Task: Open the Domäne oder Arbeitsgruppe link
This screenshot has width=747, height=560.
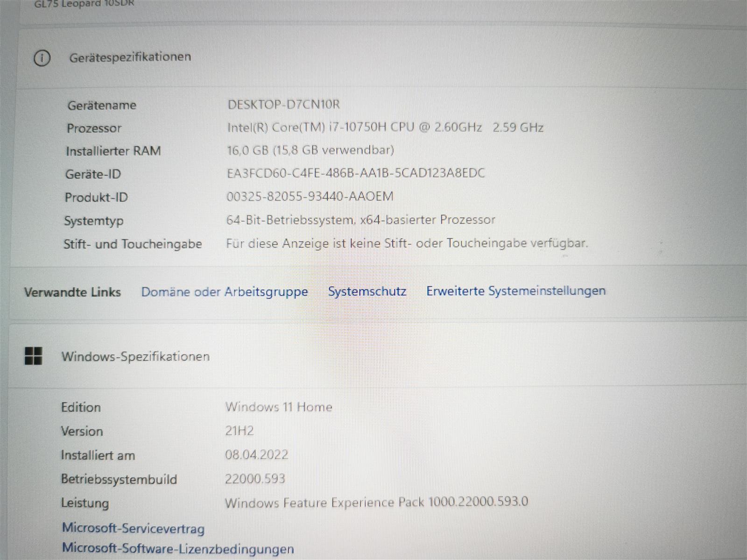Action: [224, 292]
